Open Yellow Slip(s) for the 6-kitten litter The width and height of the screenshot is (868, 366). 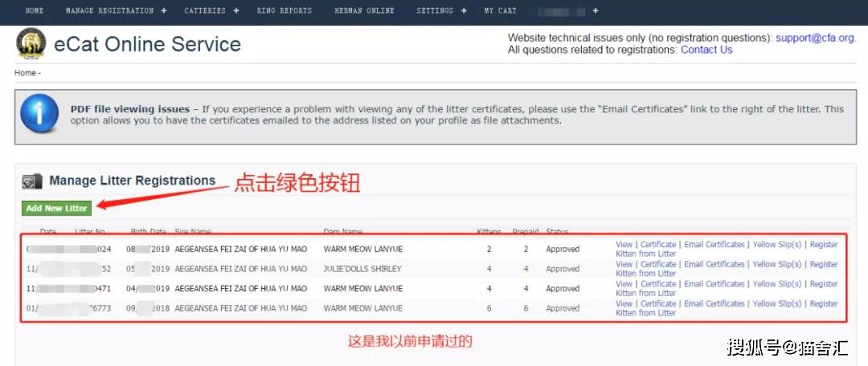[x=776, y=303]
